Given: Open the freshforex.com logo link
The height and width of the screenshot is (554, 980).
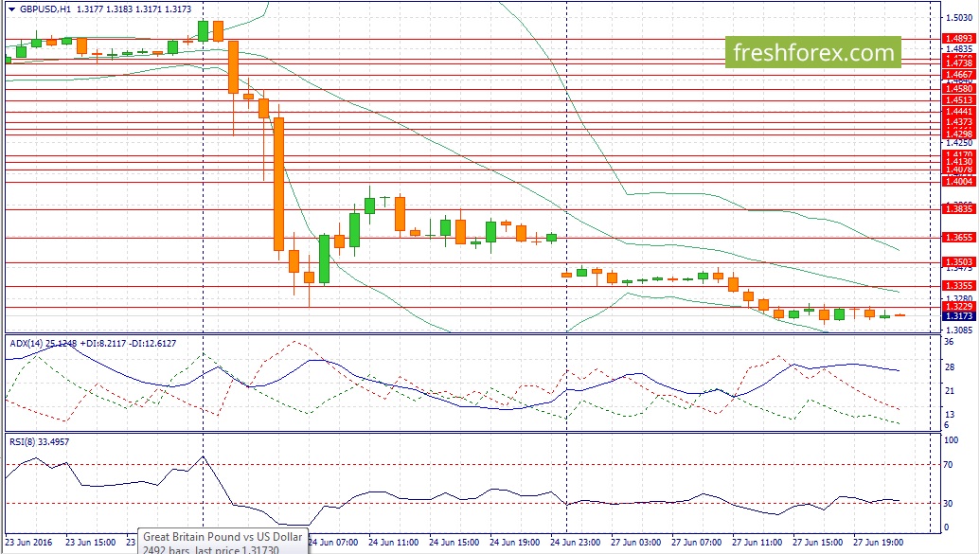Looking at the screenshot, I should [813, 53].
